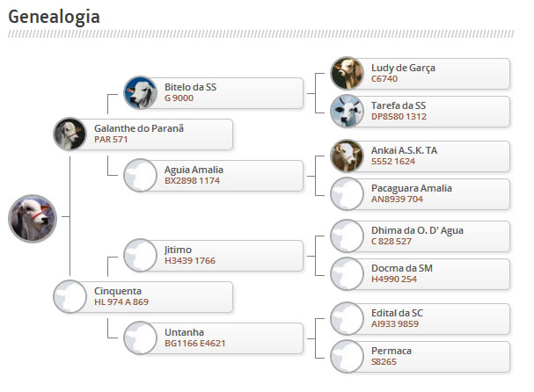This screenshot has height=392, width=534.
Task: Click Dhima da O. D' Agua icon
Action: (x=347, y=236)
